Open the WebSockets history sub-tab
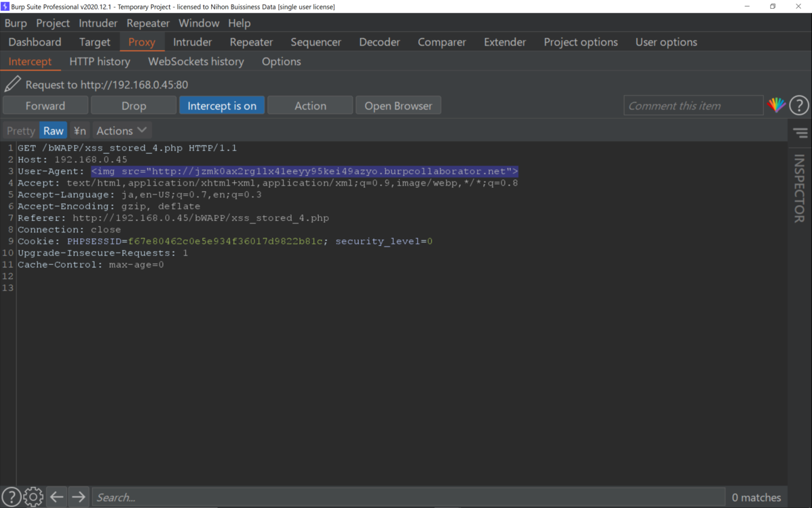This screenshot has height=508, width=812. (x=196, y=62)
